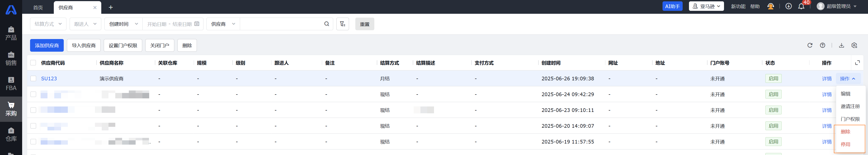
Task: Open the 供应商 search-type dropdown
Action: click(x=223, y=24)
